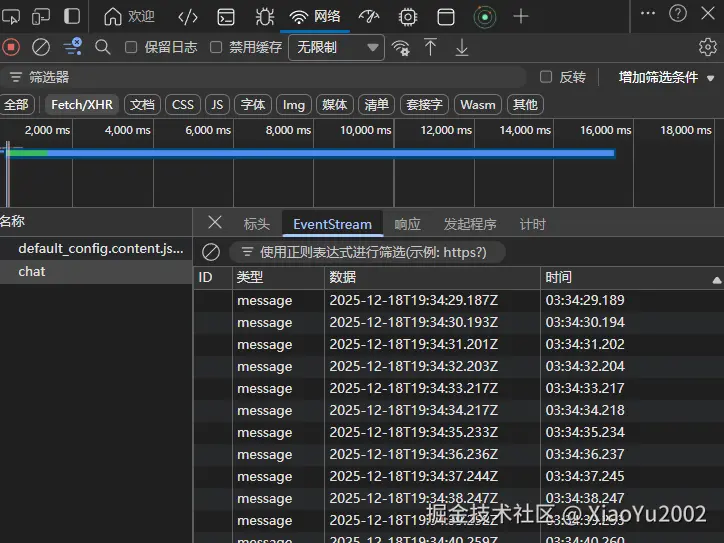Select the 全部 filter button
The height and width of the screenshot is (543, 724).
pos(16,104)
